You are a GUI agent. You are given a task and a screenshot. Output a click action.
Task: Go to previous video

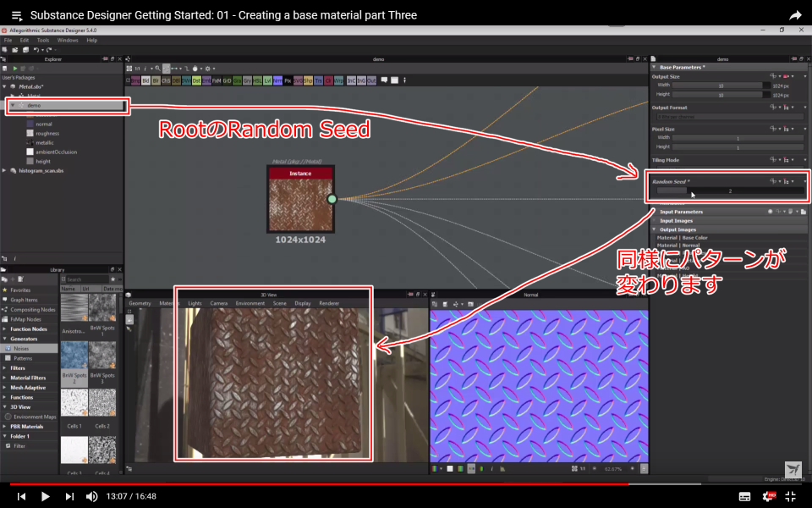[21, 497]
